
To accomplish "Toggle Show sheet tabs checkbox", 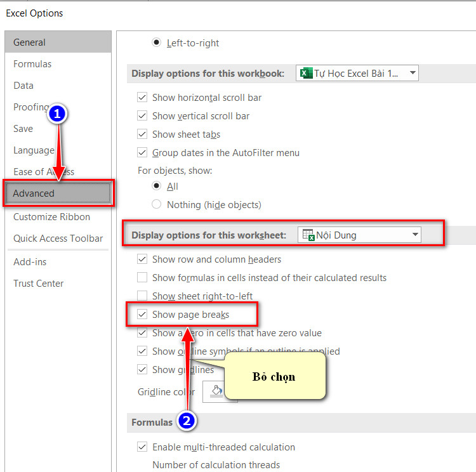I will 142,134.
